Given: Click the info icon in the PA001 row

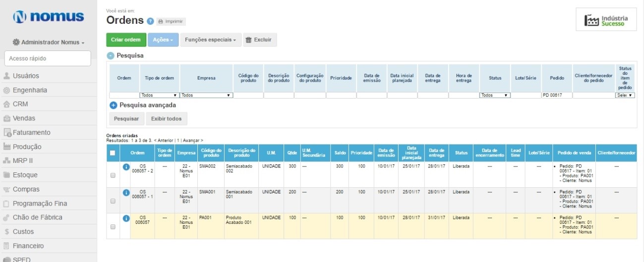Looking at the screenshot, I should click(126, 218).
